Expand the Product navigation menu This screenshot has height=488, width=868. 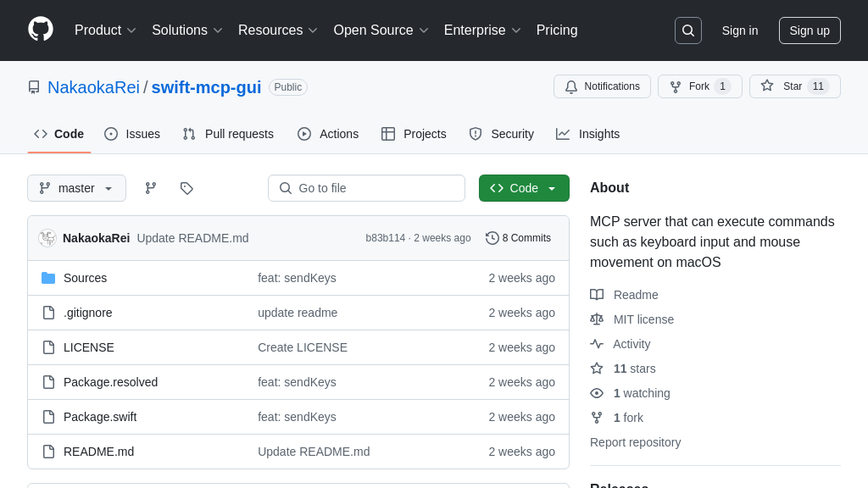105,30
